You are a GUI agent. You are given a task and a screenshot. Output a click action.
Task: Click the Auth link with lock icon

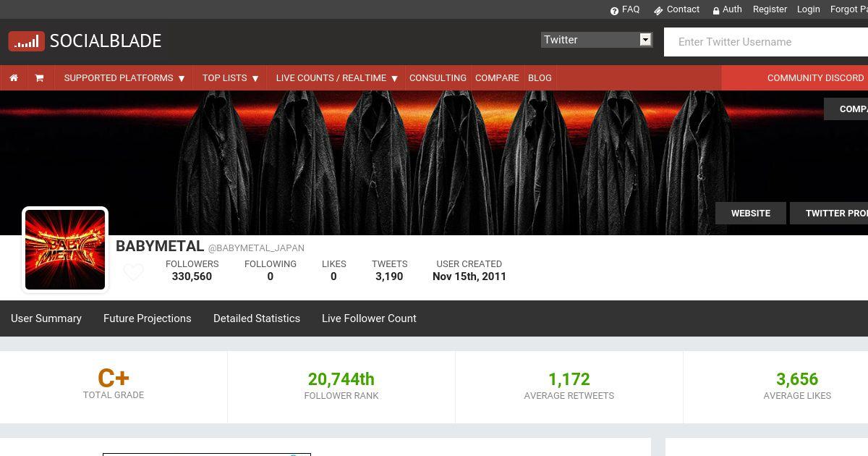pyautogui.click(x=727, y=9)
